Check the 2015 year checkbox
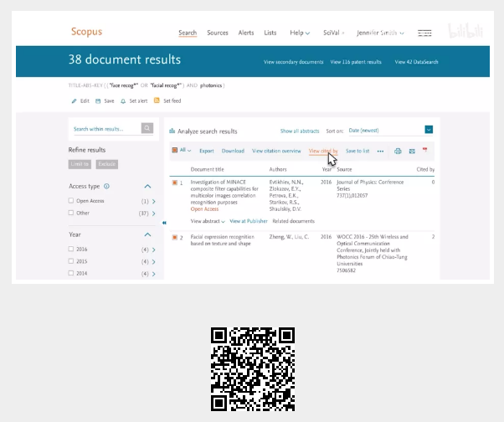The height and width of the screenshot is (422, 504). [x=71, y=261]
